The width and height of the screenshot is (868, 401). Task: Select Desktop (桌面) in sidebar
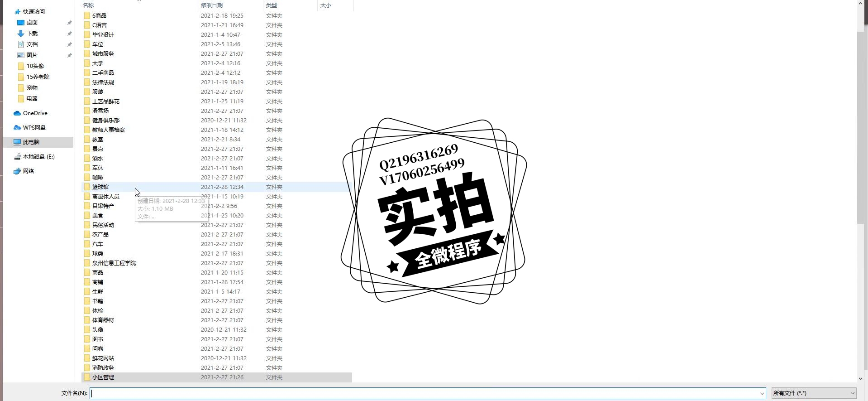click(32, 22)
